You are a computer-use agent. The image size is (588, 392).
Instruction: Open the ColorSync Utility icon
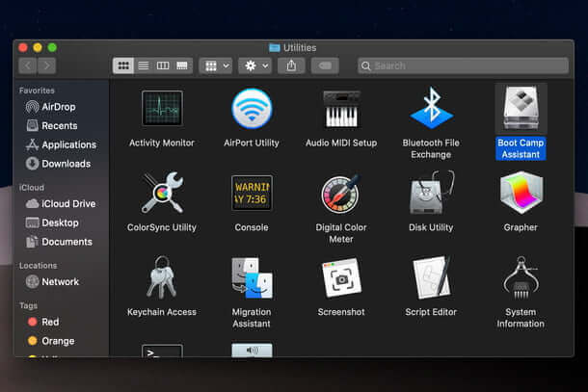click(x=161, y=194)
